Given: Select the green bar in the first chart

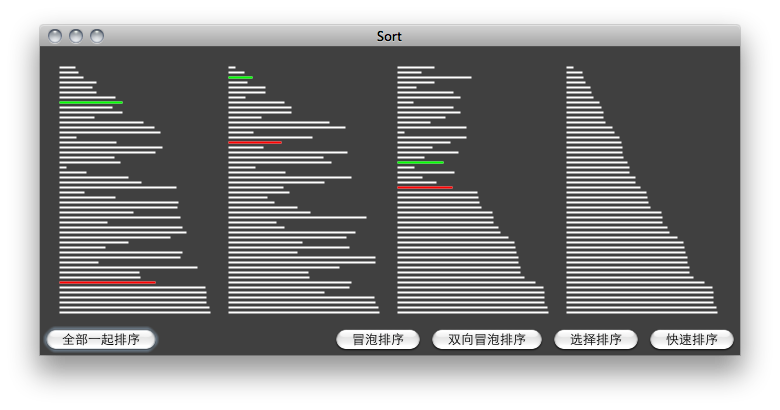Looking at the screenshot, I should 91,102.
